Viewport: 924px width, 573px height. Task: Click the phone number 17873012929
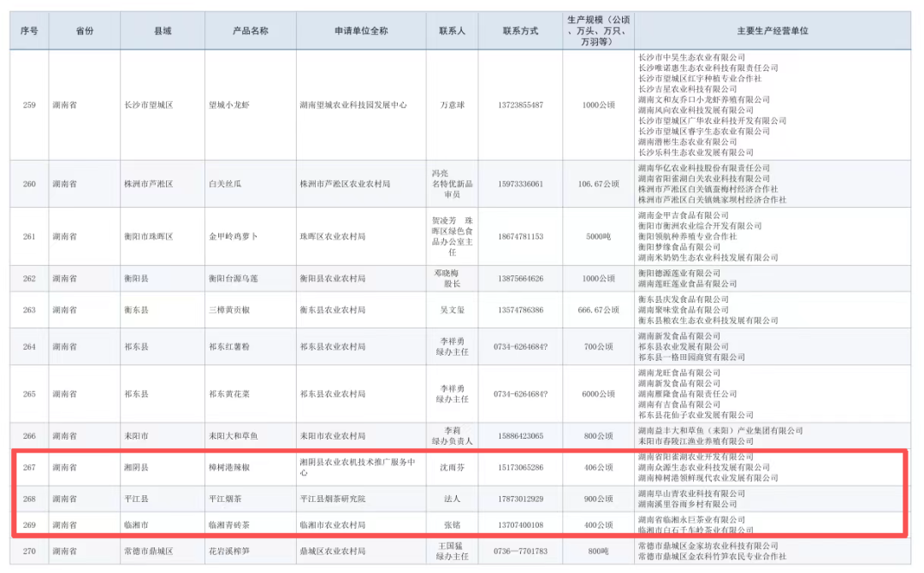[x=520, y=499]
